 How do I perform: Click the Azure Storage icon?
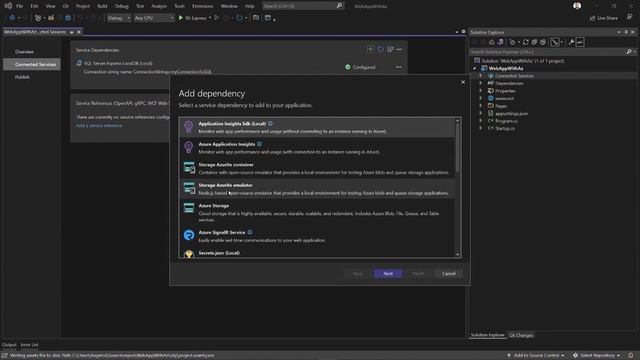pos(189,208)
